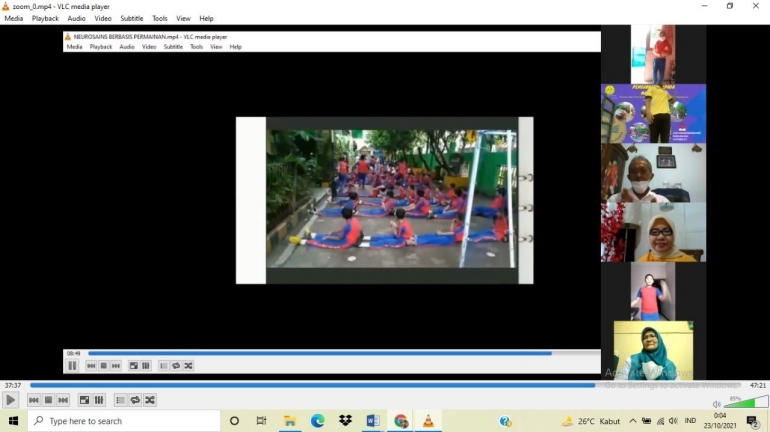This screenshot has height=432, width=770.
Task: Click total time 47:21 label
Action: [x=758, y=385]
